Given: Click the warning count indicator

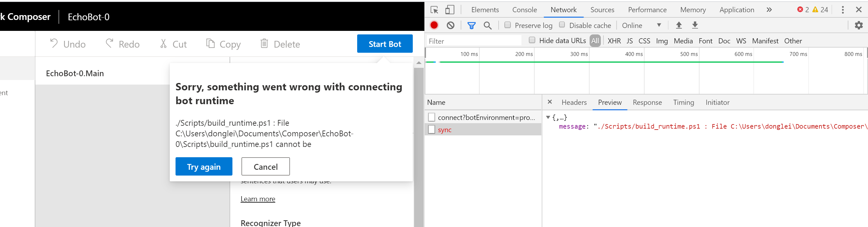Looking at the screenshot, I should 820,10.
